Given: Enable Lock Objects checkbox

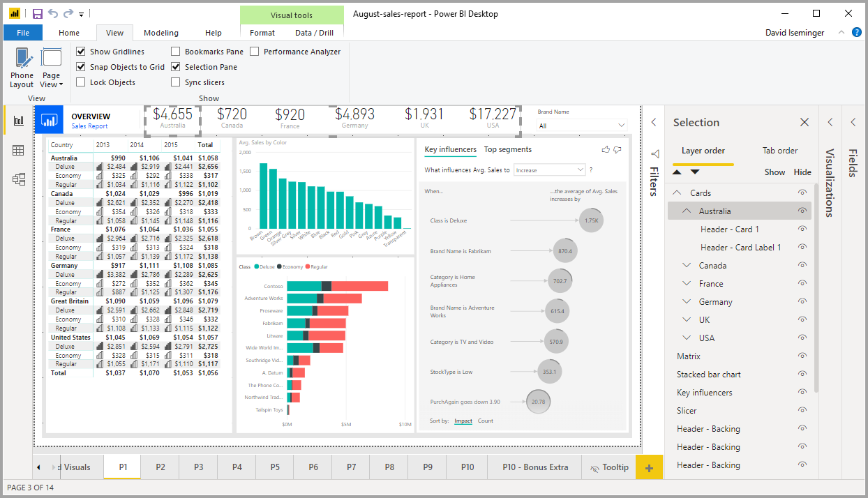Looking at the screenshot, I should (81, 82).
